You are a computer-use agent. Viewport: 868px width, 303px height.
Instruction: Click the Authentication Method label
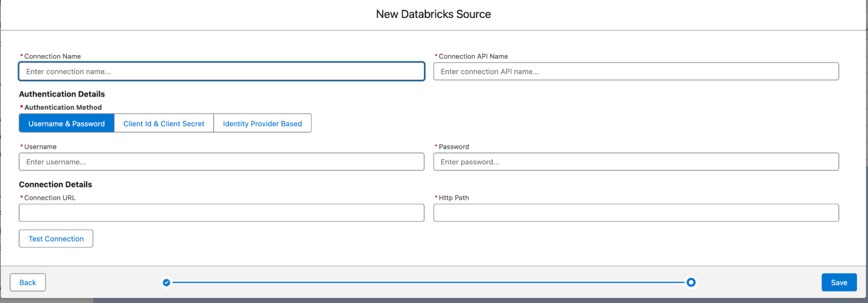click(x=63, y=107)
